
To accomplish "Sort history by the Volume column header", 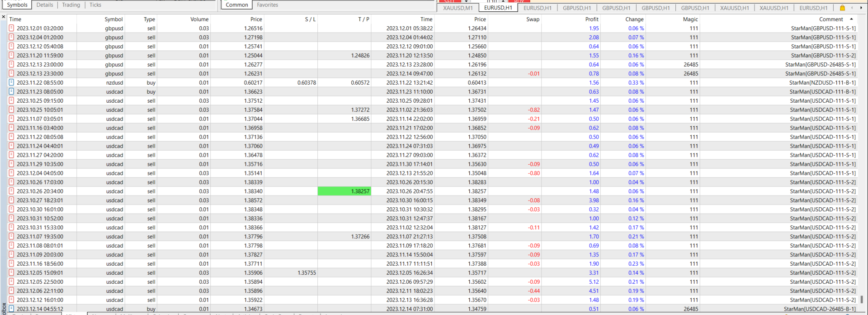I will pos(199,19).
